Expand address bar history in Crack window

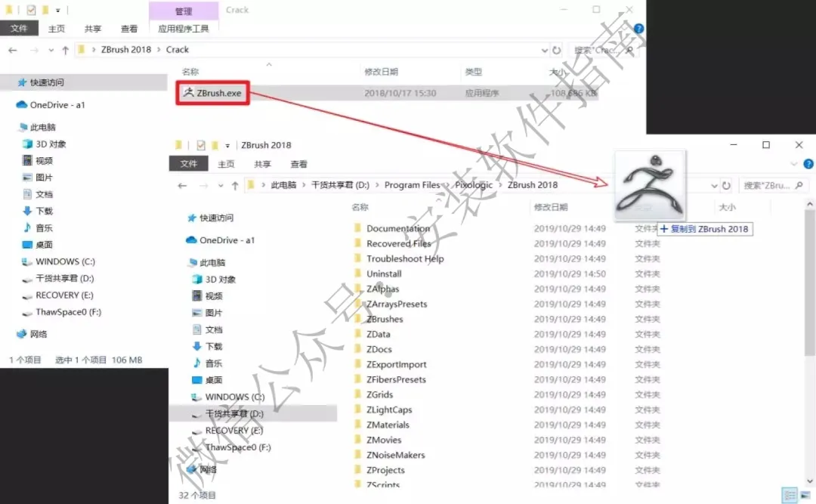click(544, 51)
